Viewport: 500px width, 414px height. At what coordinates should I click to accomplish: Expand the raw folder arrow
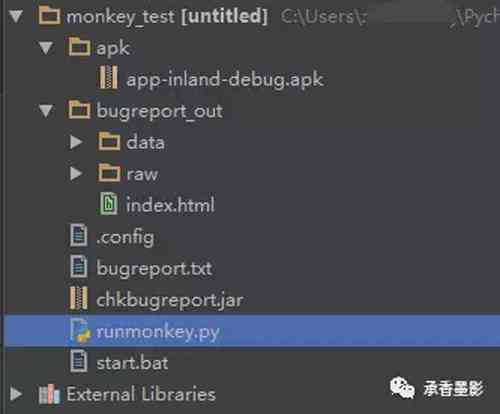[76, 174]
